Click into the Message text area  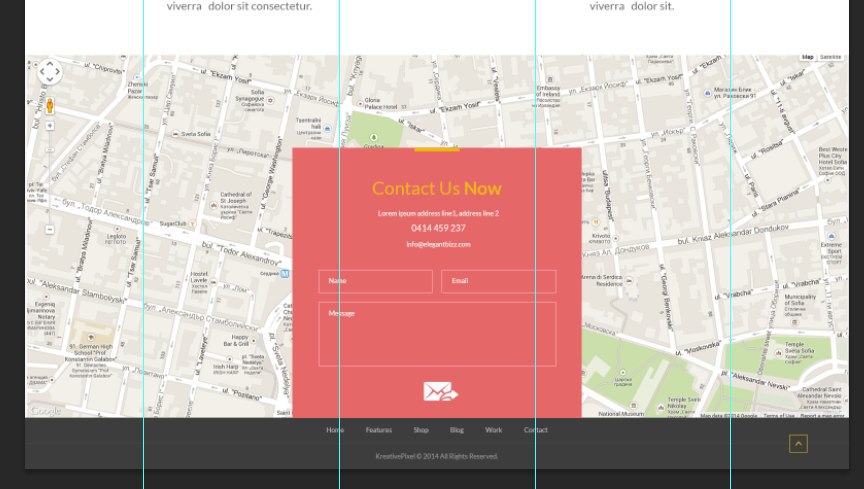437,334
